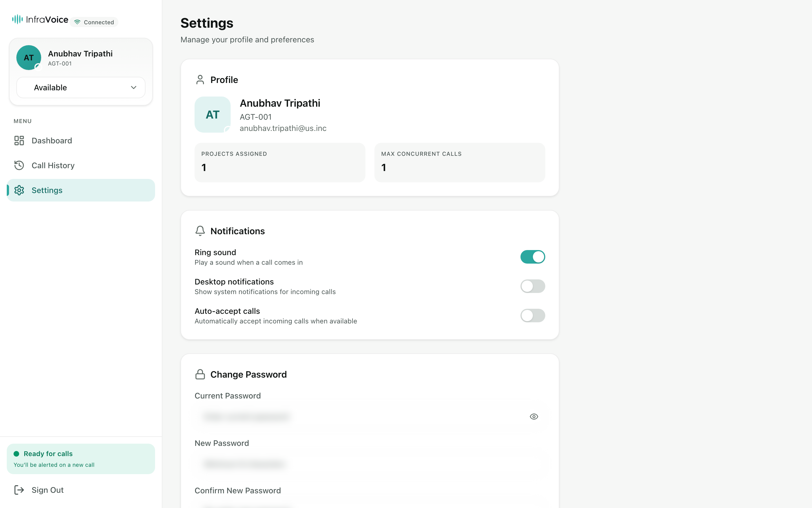Image resolution: width=812 pixels, height=508 pixels.
Task: Click the Connected status badge
Action: (x=94, y=22)
